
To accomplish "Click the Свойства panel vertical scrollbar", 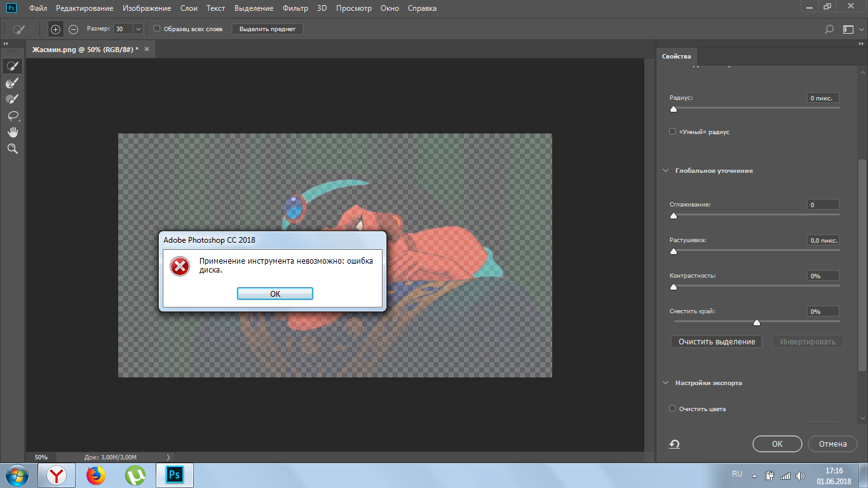I will pyautogui.click(x=862, y=264).
